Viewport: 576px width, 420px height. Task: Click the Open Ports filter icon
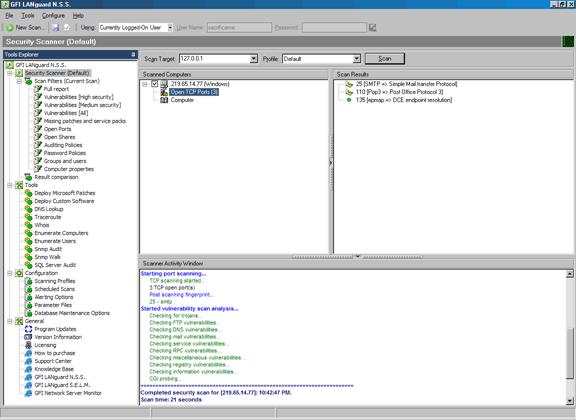tap(38, 129)
